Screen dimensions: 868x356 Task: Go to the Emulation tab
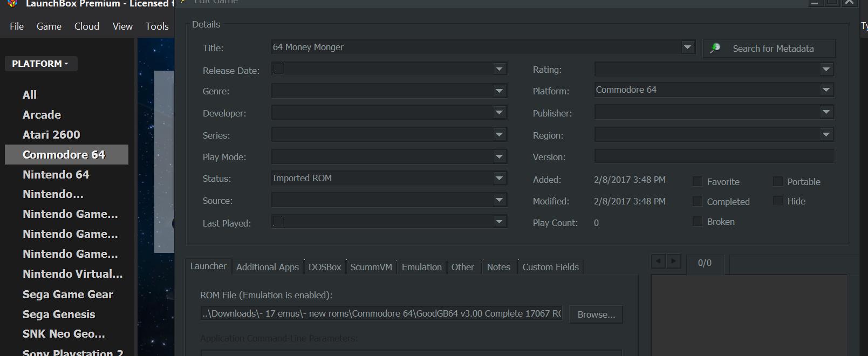pyautogui.click(x=422, y=267)
